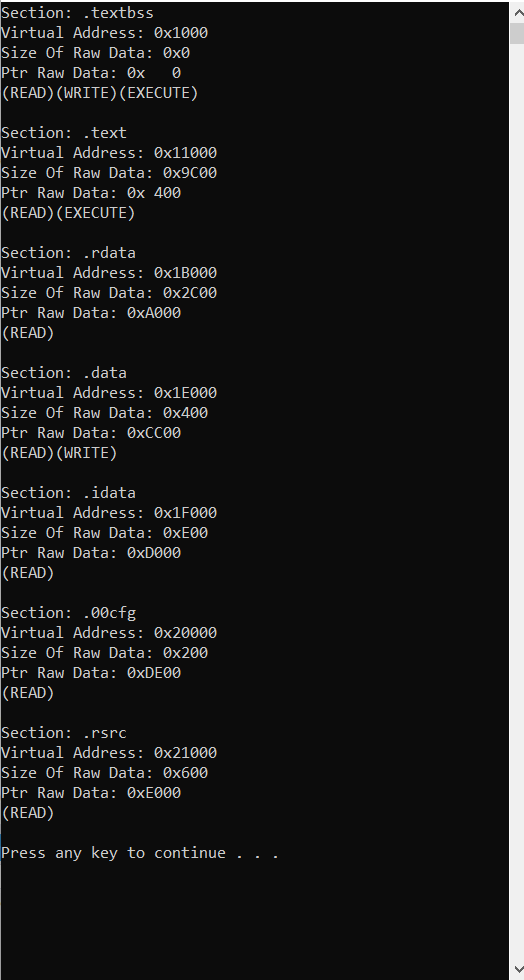
Task: Click the 'Section: .idata' heading line
Action: click(x=68, y=492)
